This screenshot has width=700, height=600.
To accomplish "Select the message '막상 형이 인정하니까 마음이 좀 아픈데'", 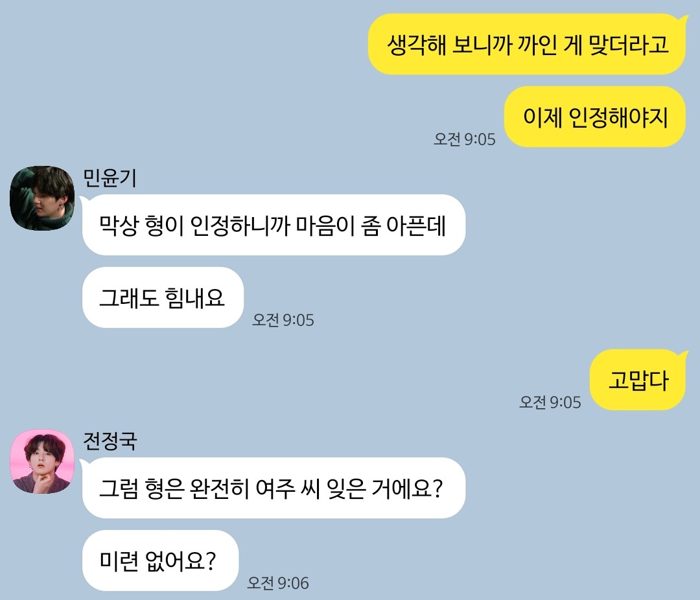I will (x=274, y=225).
